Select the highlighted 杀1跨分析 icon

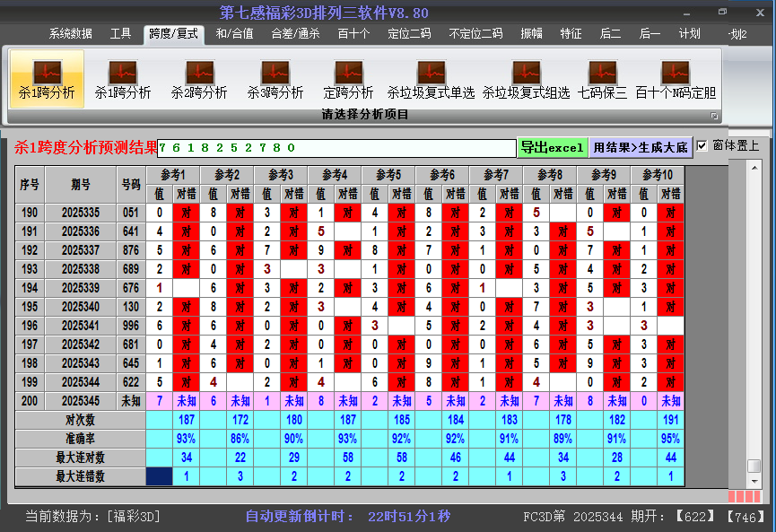(x=47, y=79)
